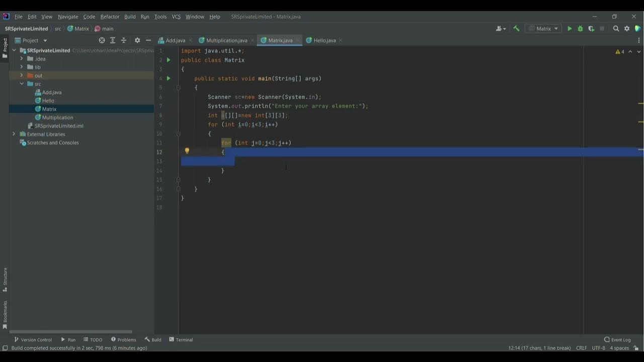Screen dimensions: 644x362
Task: Open Search Everywhere magnifier icon
Action: coord(616,29)
